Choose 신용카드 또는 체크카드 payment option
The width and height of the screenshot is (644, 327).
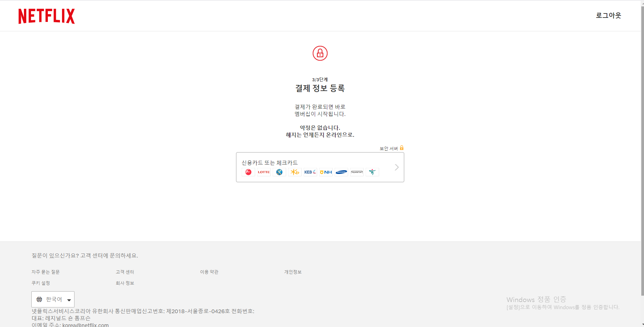(x=320, y=167)
